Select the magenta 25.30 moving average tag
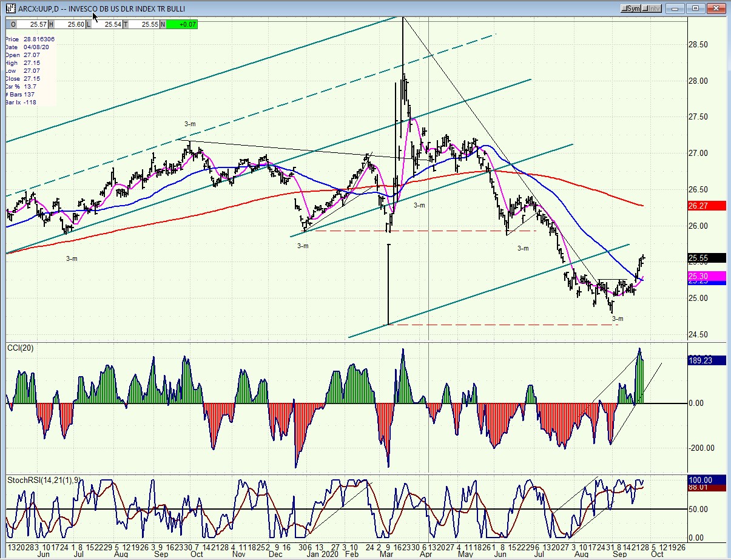 coord(707,276)
